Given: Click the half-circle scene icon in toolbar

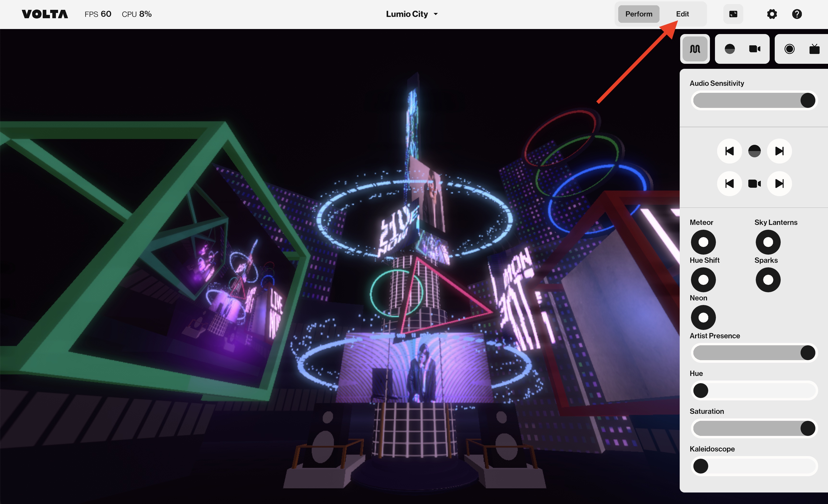Looking at the screenshot, I should coord(730,49).
